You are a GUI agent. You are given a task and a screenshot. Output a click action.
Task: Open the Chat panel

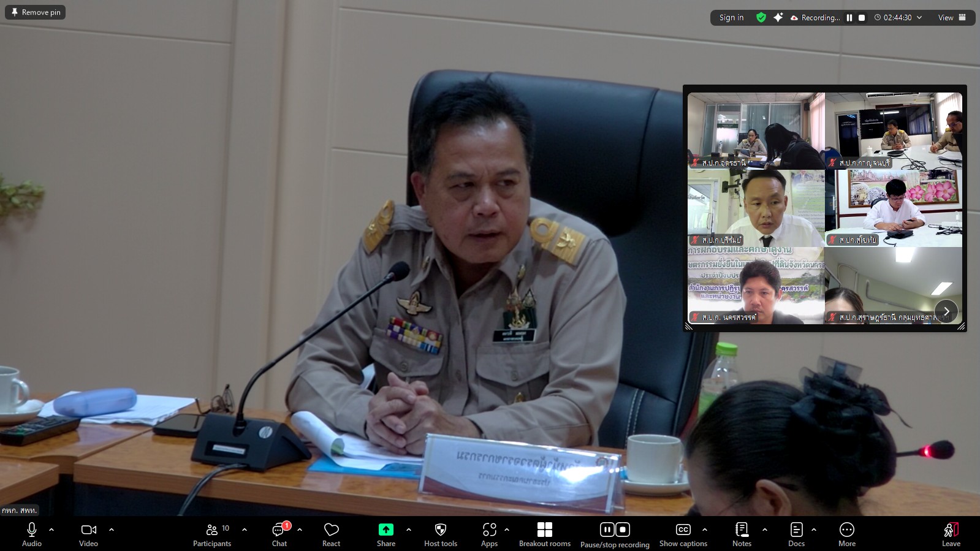(279, 534)
